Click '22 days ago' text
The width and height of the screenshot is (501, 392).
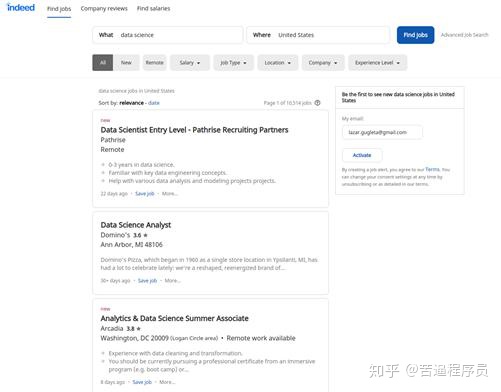(x=114, y=194)
